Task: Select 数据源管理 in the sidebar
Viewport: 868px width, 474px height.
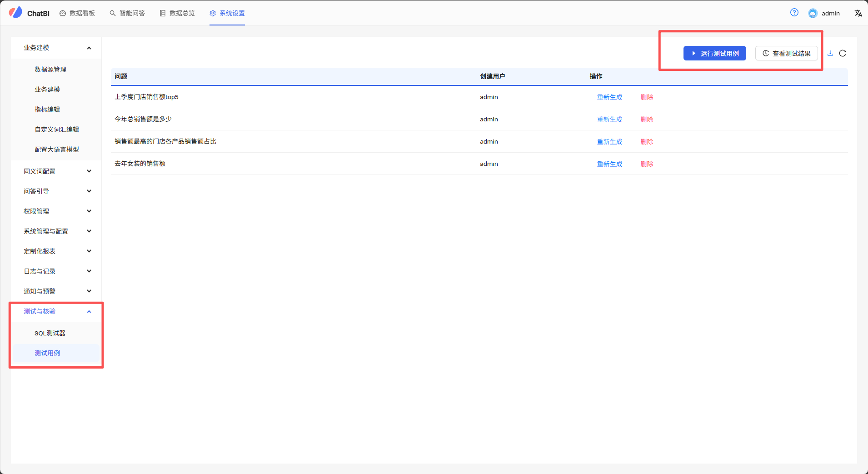Action: (50, 70)
